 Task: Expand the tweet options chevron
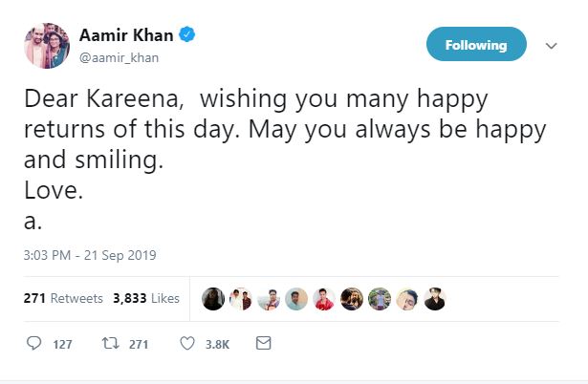(551, 46)
